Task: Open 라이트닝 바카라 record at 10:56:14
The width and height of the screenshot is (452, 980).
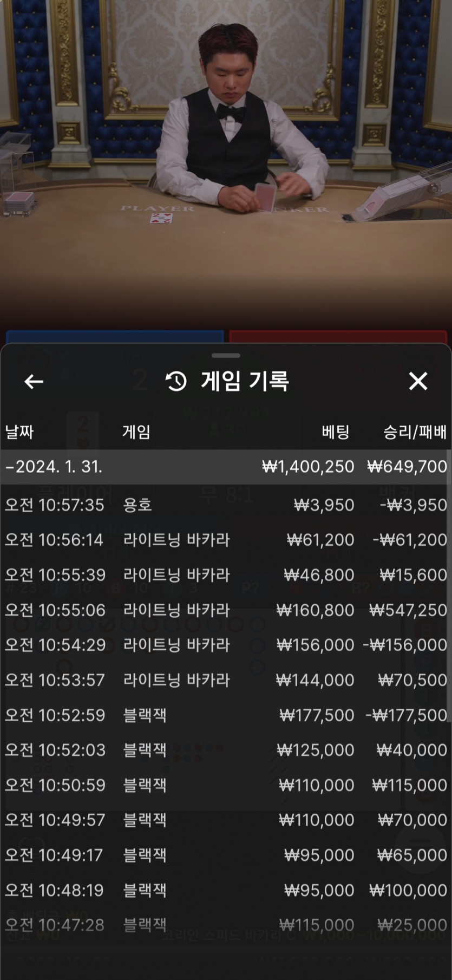Action: (226, 540)
